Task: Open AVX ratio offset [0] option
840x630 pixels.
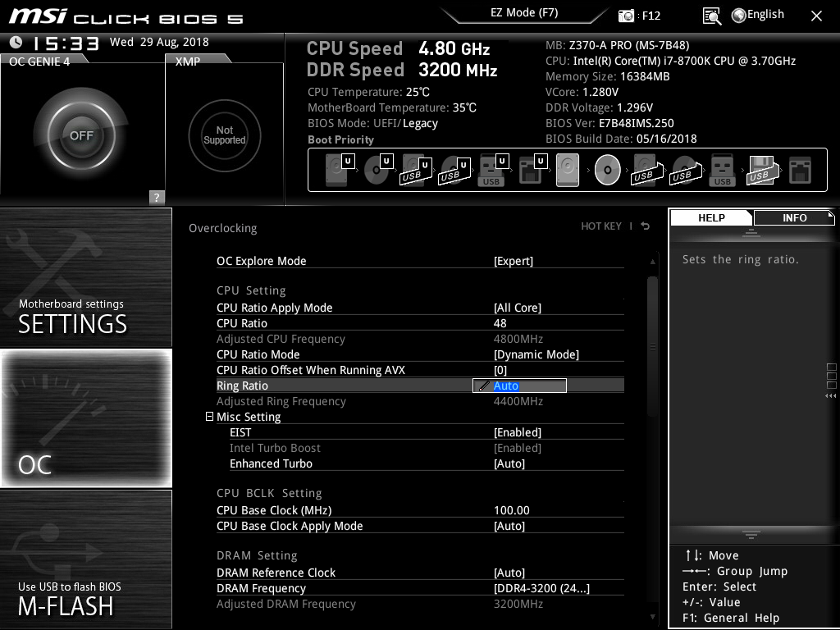Action: (x=500, y=370)
